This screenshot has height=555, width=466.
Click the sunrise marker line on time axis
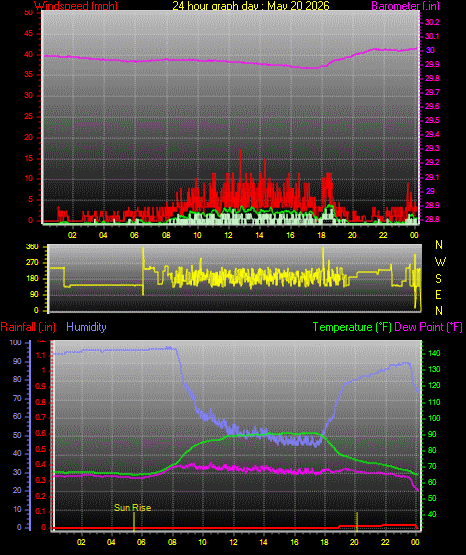tap(134, 522)
